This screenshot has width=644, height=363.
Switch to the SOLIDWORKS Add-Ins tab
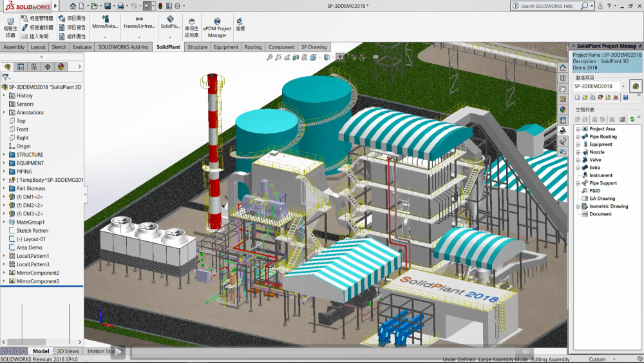pyautogui.click(x=123, y=47)
